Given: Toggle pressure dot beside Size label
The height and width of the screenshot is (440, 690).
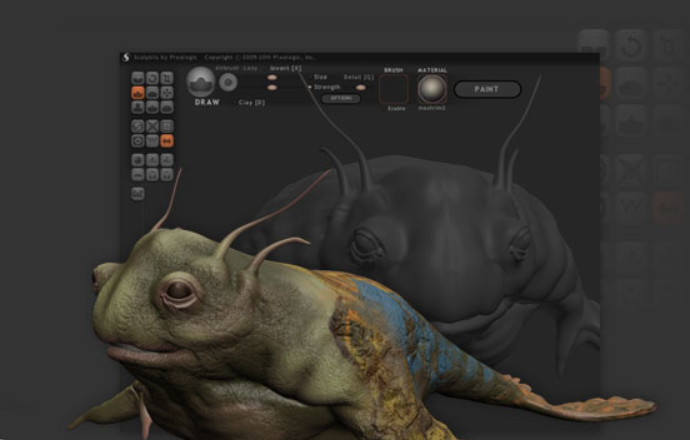Looking at the screenshot, I should point(310,77).
